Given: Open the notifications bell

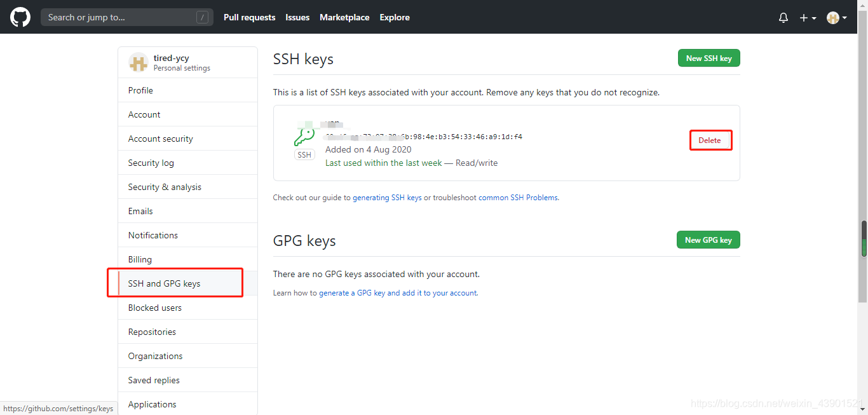Looking at the screenshot, I should coord(783,18).
